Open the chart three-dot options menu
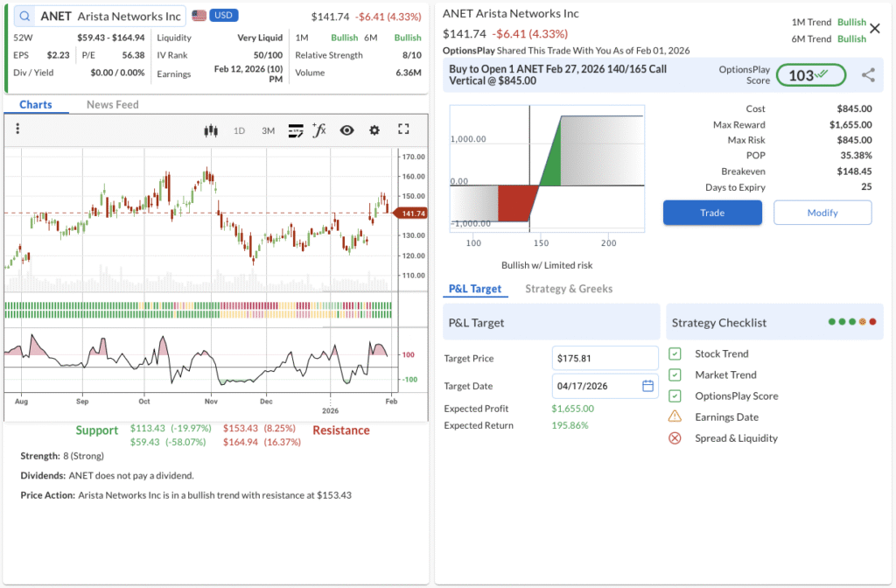 [x=17, y=129]
